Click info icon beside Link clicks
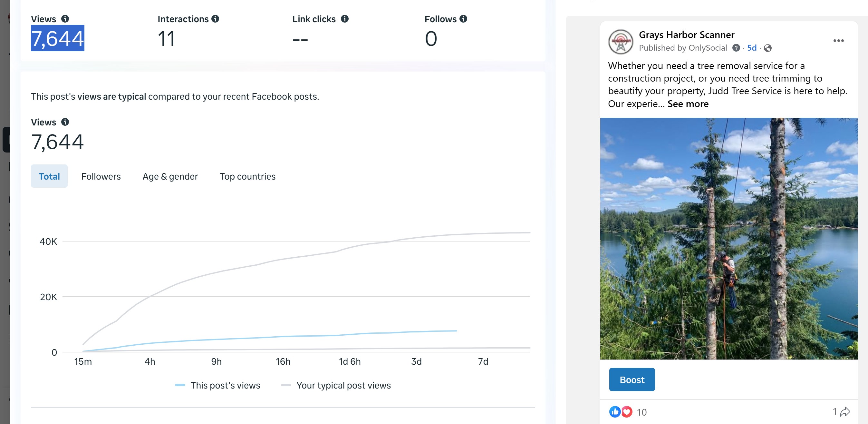This screenshot has width=868, height=424. point(344,19)
